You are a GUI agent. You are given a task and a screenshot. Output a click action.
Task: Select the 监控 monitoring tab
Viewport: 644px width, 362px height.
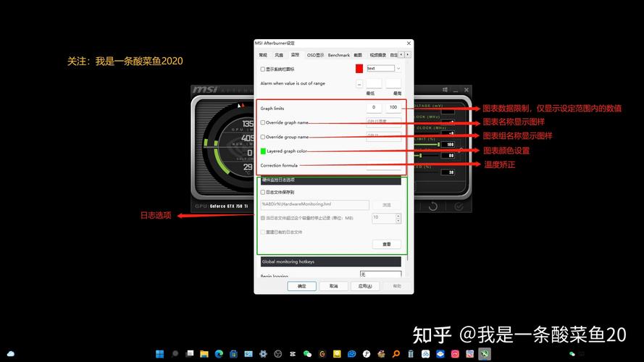tap(295, 54)
